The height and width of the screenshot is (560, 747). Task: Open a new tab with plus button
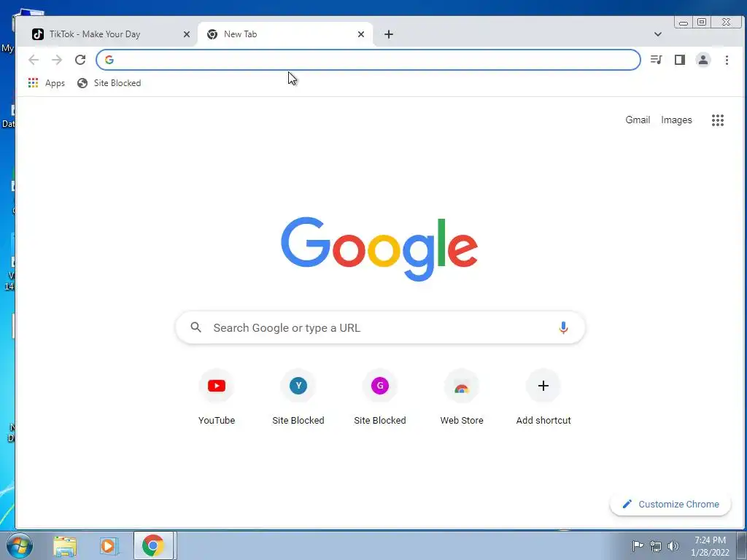[x=389, y=34]
